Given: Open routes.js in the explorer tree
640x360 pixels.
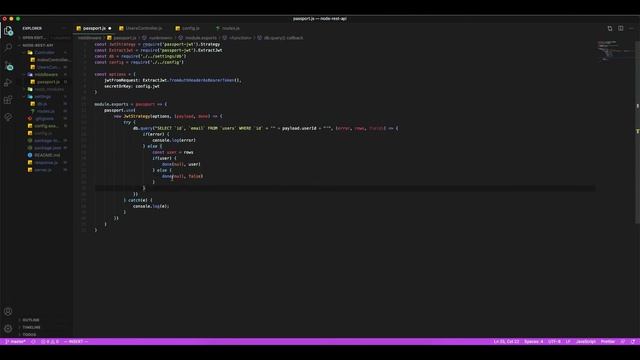Looking at the screenshot, I should [45, 111].
